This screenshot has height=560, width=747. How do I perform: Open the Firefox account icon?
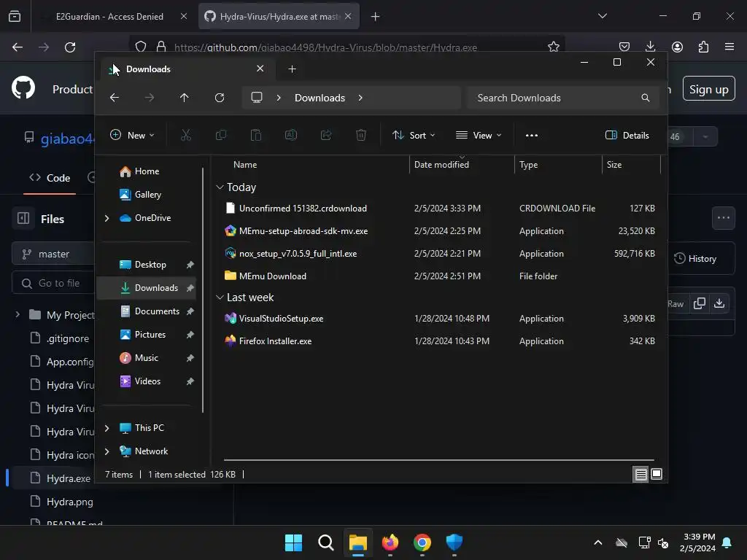(678, 47)
